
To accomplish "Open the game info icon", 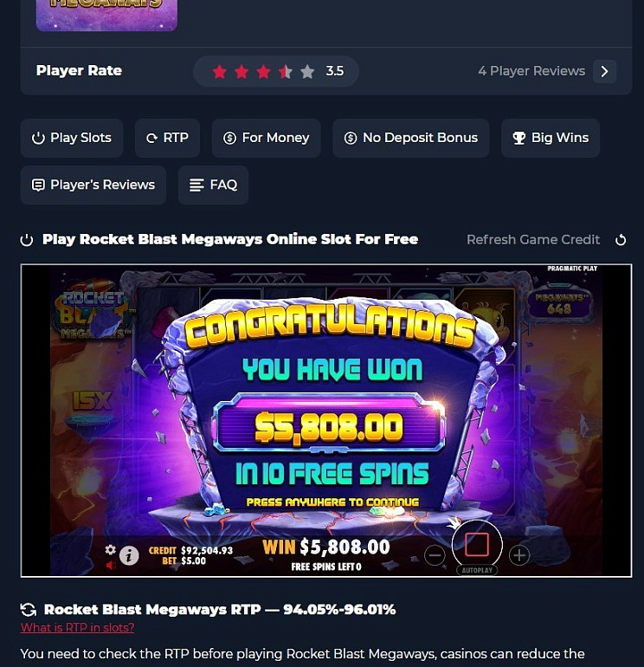I will 129,555.
